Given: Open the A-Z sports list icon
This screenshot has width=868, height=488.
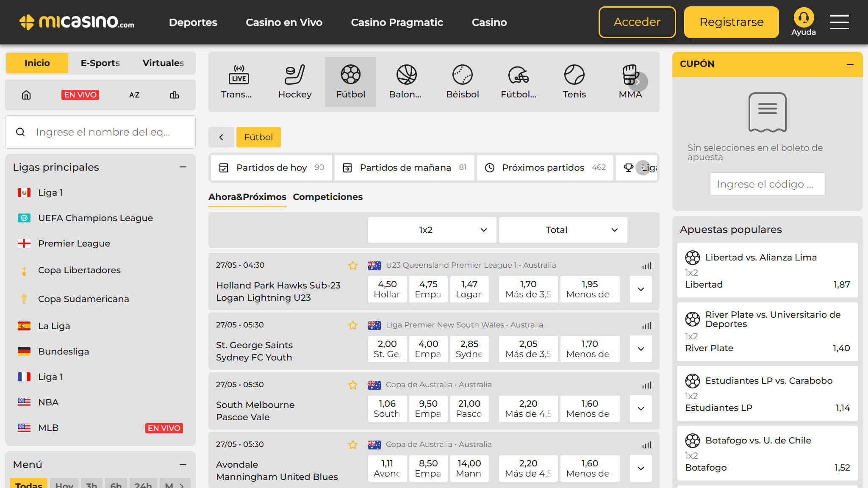Looking at the screenshot, I should tap(134, 95).
